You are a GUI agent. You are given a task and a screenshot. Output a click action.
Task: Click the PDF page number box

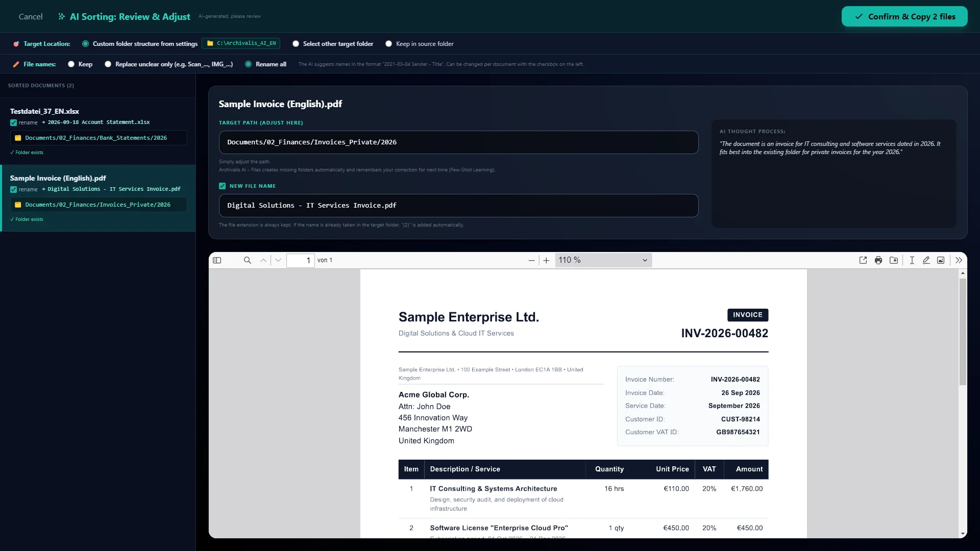pyautogui.click(x=300, y=260)
